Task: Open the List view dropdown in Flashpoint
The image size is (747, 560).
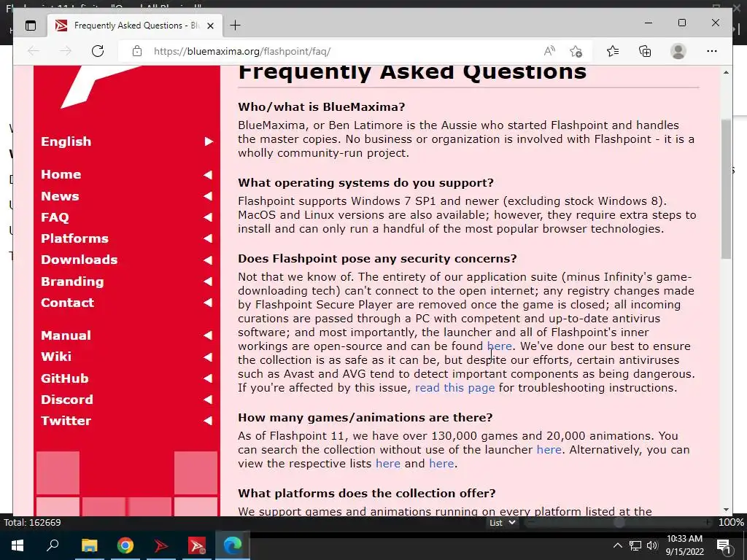Action: pyautogui.click(x=502, y=522)
